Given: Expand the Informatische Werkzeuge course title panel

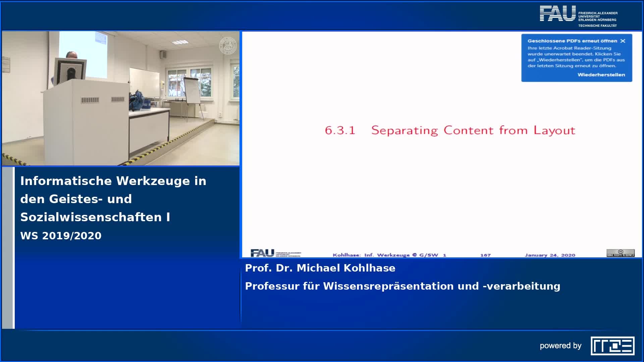Looking at the screenshot, I should [113, 199].
